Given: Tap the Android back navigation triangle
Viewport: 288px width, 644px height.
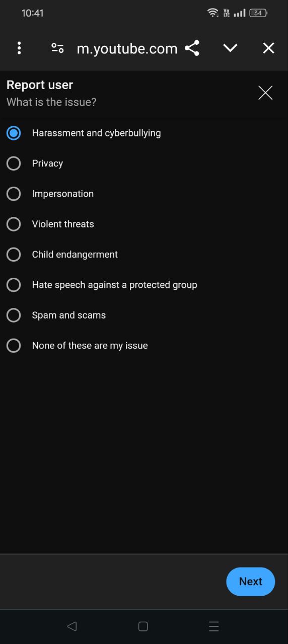Looking at the screenshot, I should (72, 626).
